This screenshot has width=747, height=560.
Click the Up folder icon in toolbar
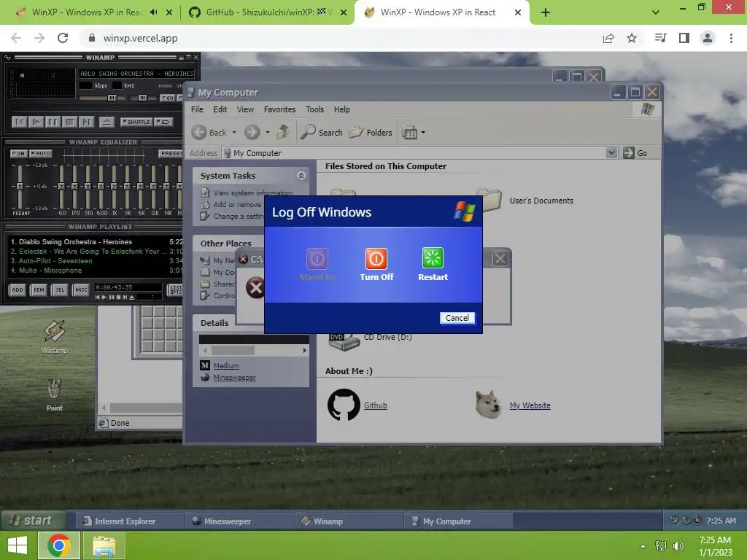point(283,132)
